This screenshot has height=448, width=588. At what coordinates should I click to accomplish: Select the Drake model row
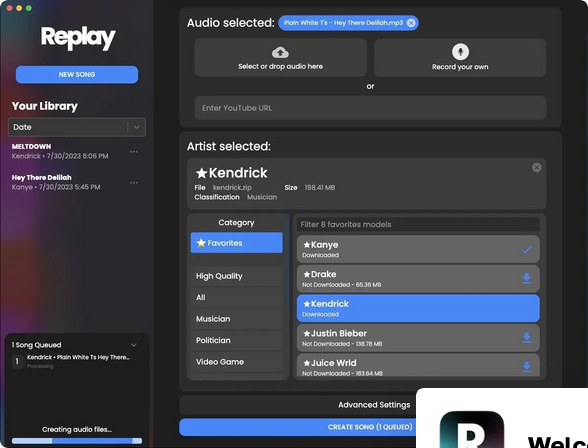[418, 279]
